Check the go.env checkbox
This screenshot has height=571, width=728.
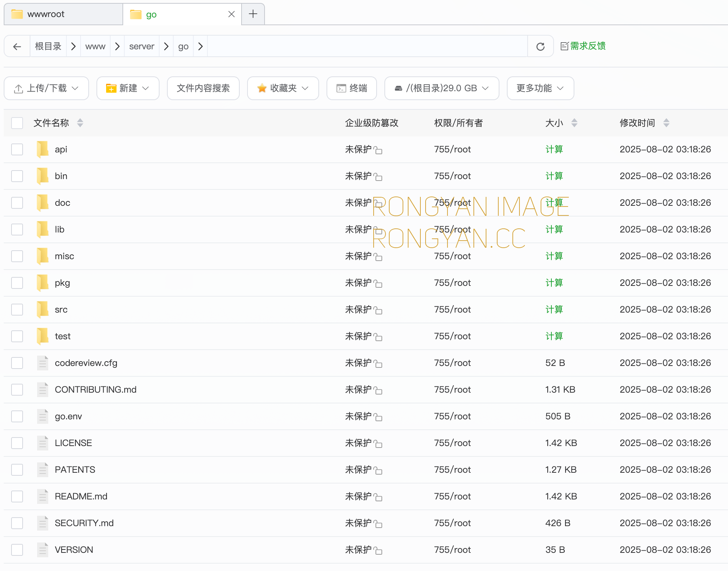(17, 416)
